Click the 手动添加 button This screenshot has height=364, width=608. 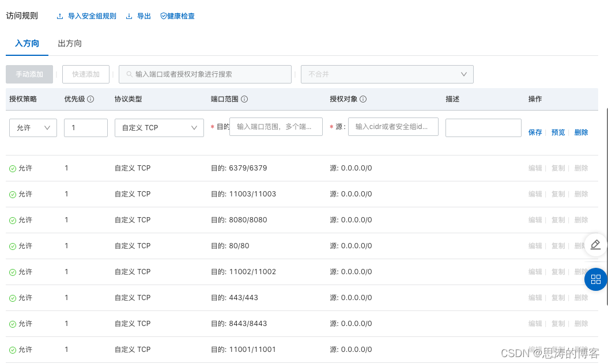29,74
